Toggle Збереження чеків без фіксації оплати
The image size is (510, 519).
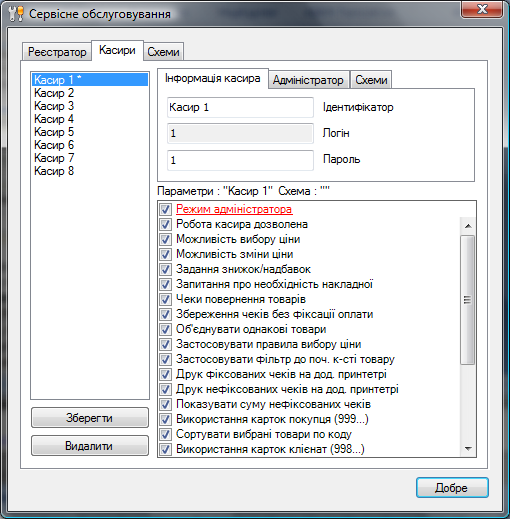click(x=165, y=314)
